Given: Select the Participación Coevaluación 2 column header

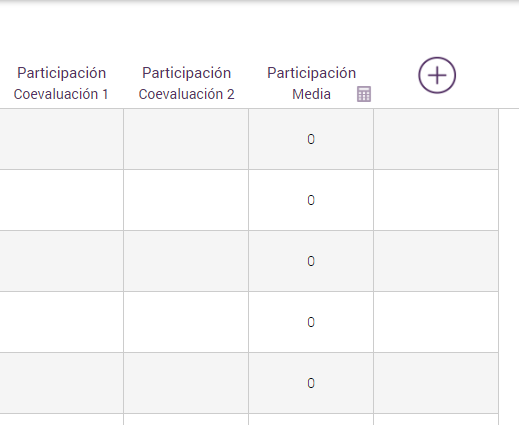Looking at the screenshot, I should pos(186,83).
